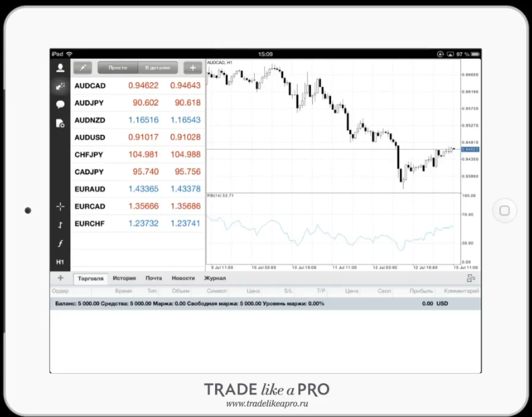Switch quotes view to Просто
This screenshot has width=532, height=417.
click(x=118, y=67)
